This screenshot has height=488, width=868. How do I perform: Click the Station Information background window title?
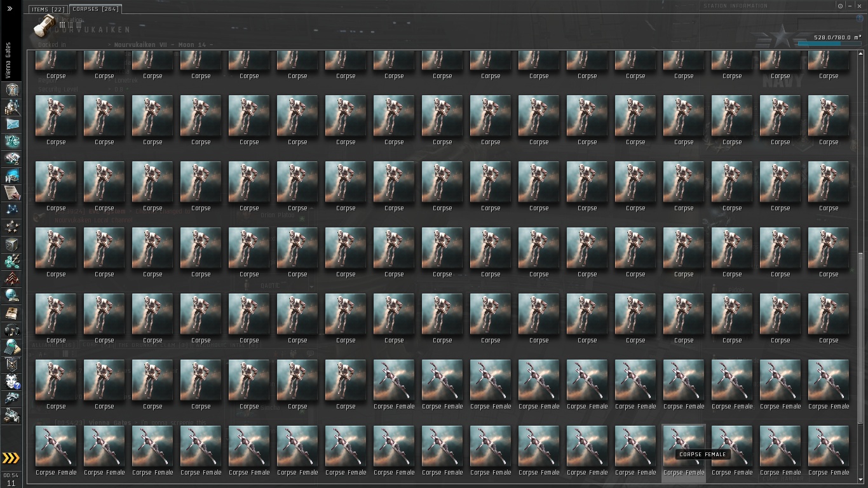click(735, 6)
